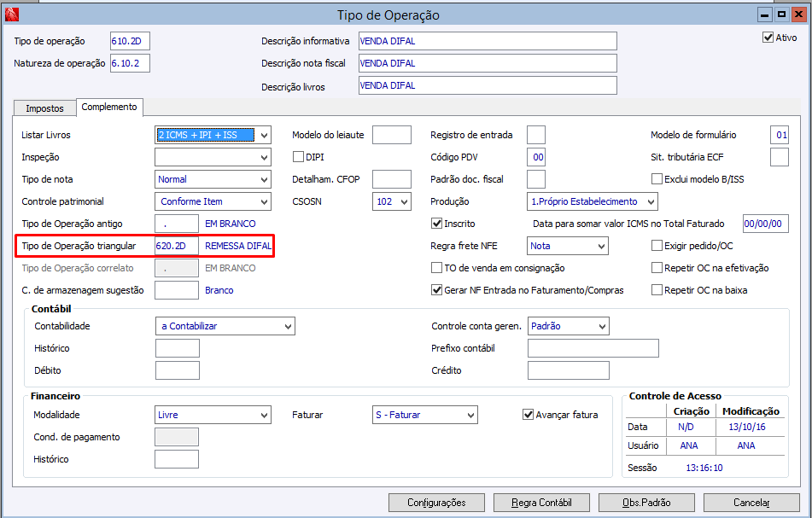This screenshot has width=812, height=518.
Task: Click the Configurações button
Action: pos(435,503)
